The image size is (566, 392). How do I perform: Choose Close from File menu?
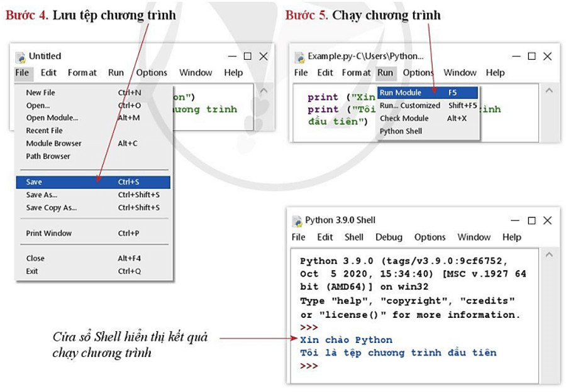coord(93,258)
